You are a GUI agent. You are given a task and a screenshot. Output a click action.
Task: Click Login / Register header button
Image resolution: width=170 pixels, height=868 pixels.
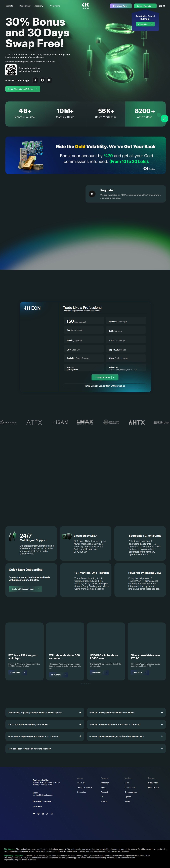(x=145, y=6)
